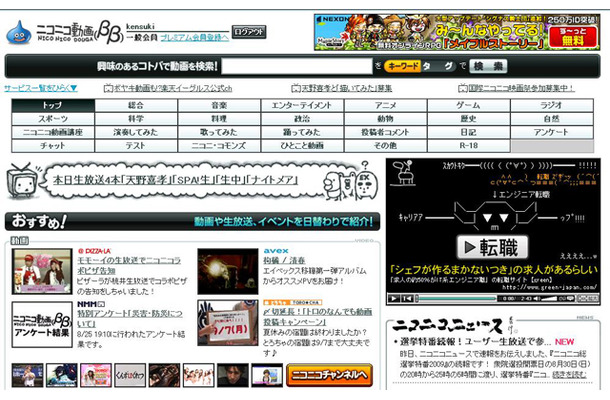Go to the 政治 category
The height and width of the screenshot is (400, 610).
tap(302, 119)
